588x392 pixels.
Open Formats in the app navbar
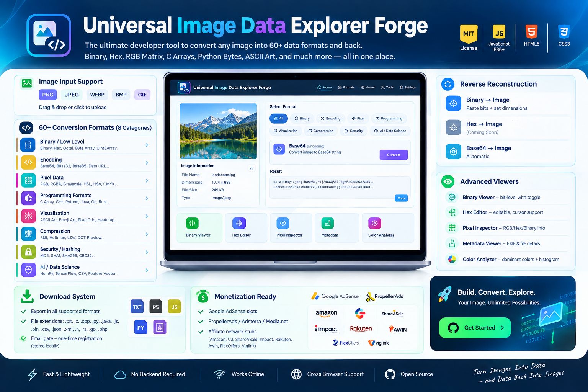pyautogui.click(x=346, y=87)
